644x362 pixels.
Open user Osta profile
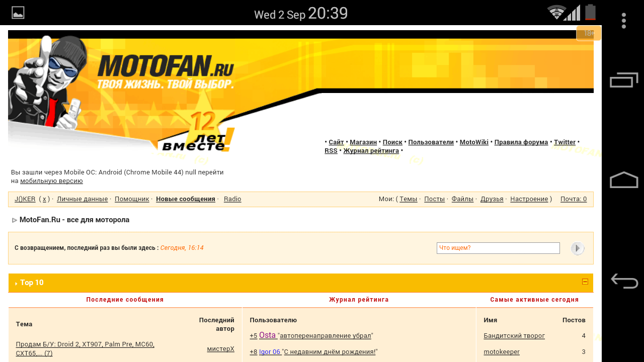267,335
